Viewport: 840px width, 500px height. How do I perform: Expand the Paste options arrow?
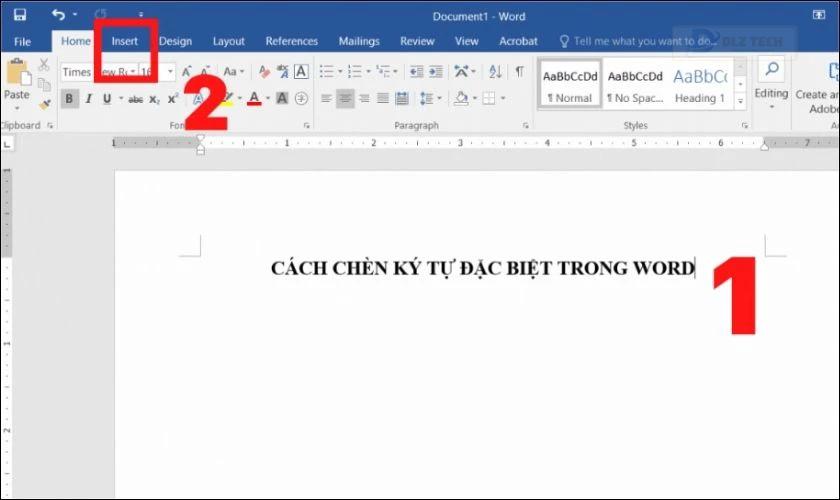click(17, 108)
